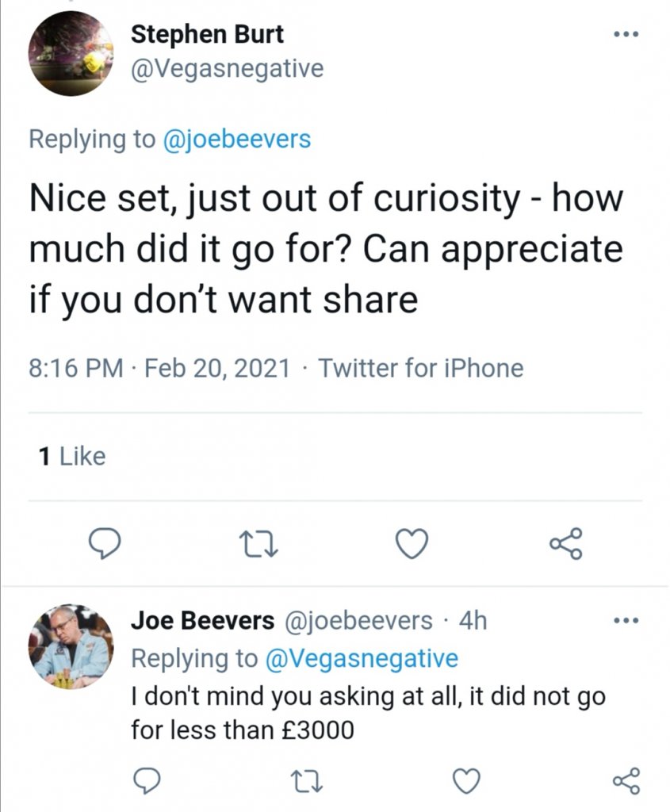Screen dimensions: 670x812
Task: Reply to Stephen Burt's tweet
Action: click(x=104, y=543)
